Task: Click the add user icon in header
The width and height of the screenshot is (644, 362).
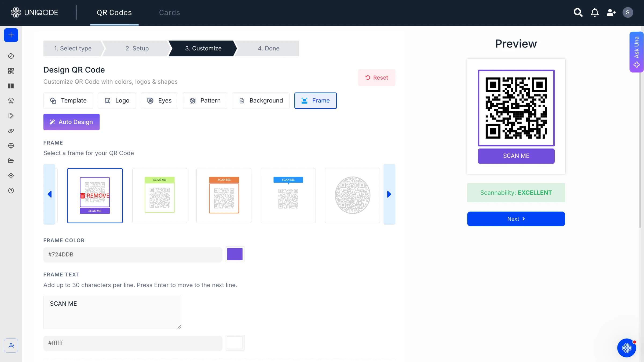Action: [x=611, y=12]
